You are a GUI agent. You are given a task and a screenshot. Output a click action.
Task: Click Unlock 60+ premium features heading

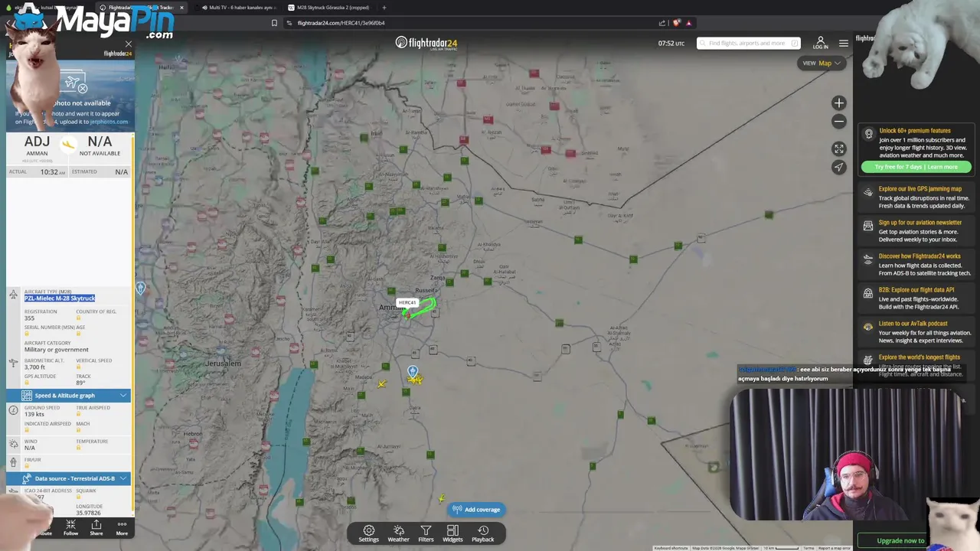914,131
